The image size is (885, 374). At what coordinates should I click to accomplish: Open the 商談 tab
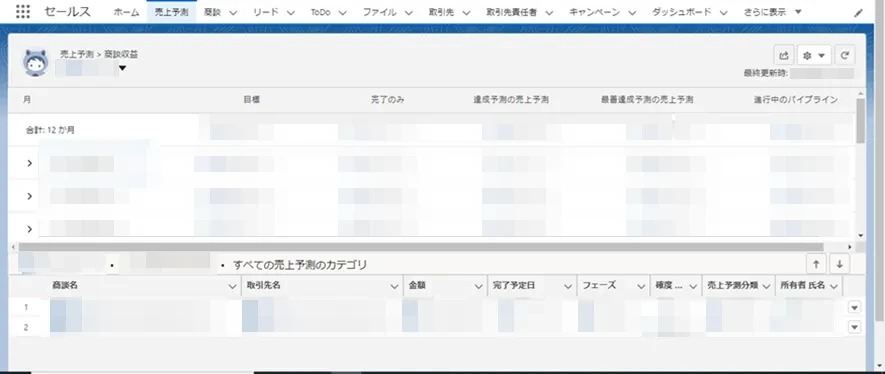point(212,12)
